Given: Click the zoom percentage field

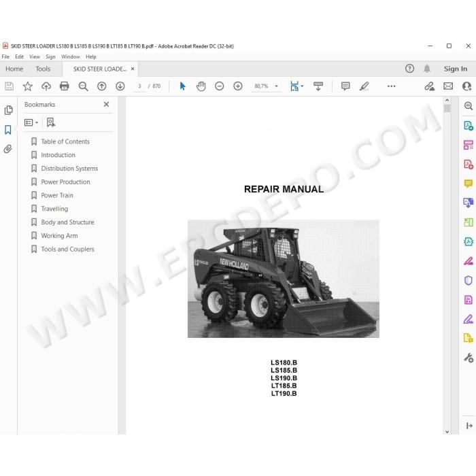Looking at the screenshot, I should [261, 86].
